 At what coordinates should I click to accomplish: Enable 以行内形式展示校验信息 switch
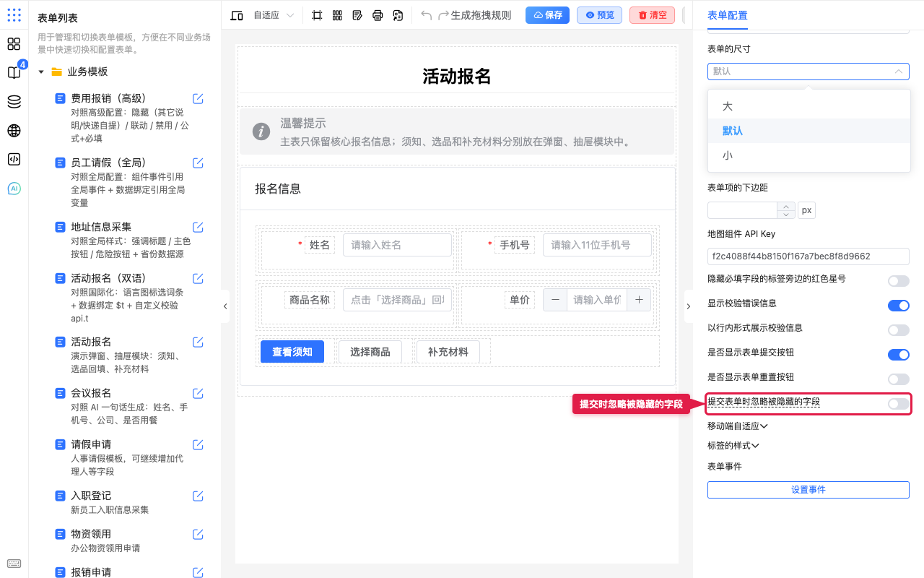coord(898,330)
